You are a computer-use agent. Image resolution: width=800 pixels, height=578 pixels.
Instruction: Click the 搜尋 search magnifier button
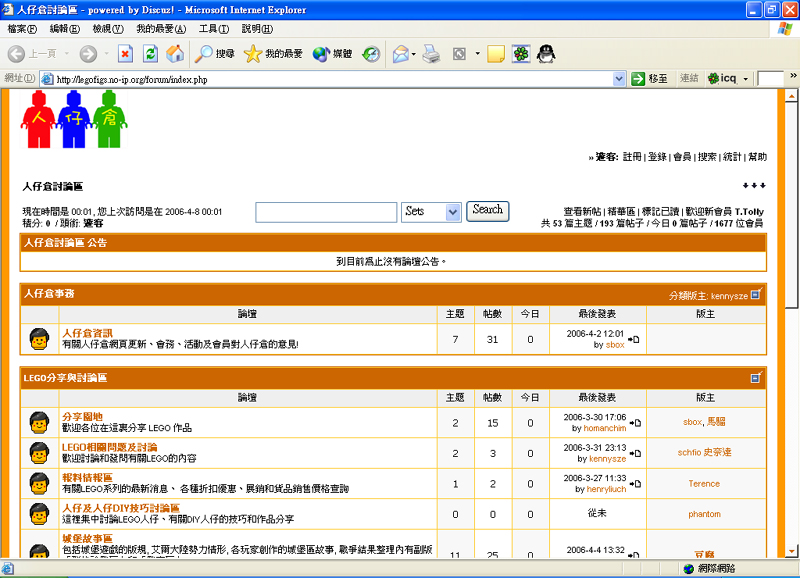click(x=215, y=54)
